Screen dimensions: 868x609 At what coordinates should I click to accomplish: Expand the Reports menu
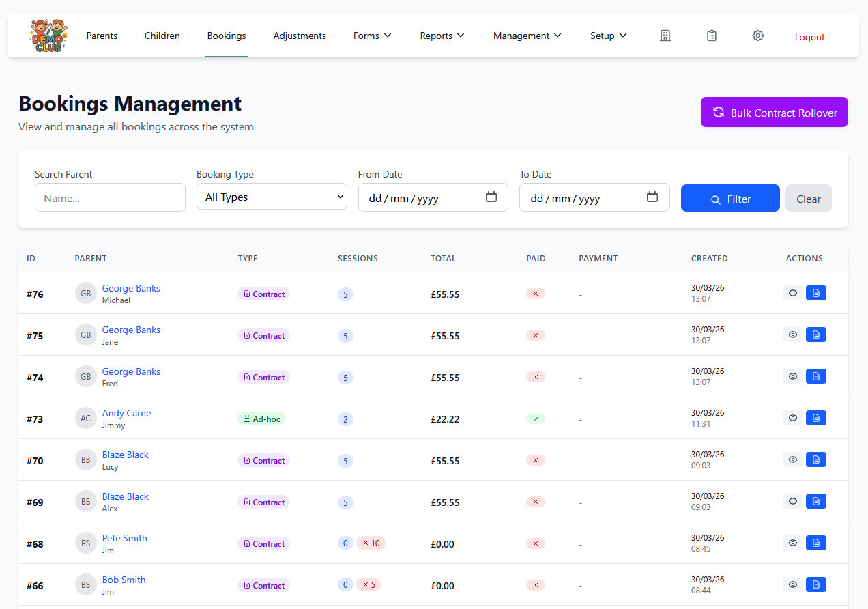coord(442,36)
